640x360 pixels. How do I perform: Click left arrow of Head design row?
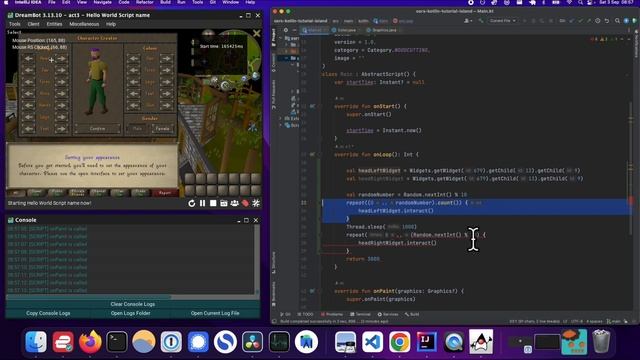coord(28,59)
